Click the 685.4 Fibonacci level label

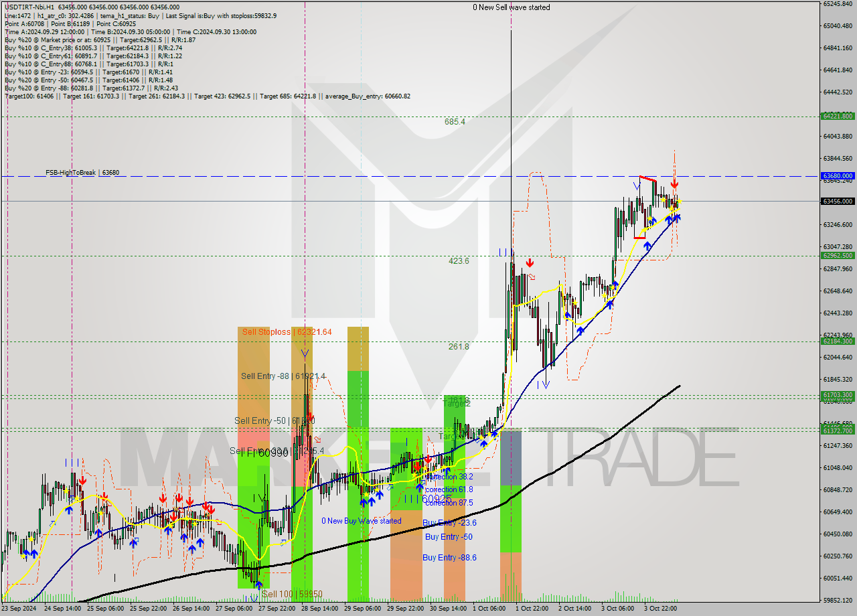coord(455,122)
